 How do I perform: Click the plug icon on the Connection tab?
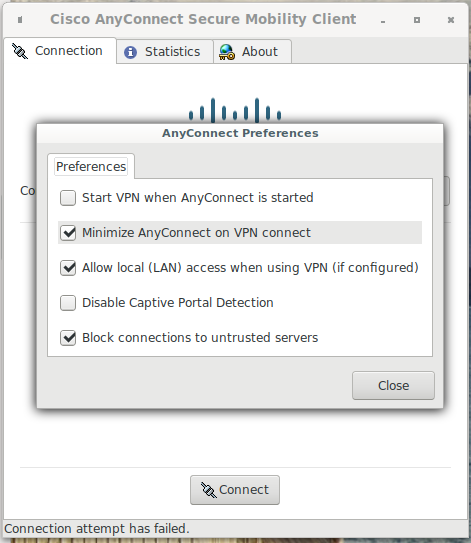(19, 51)
